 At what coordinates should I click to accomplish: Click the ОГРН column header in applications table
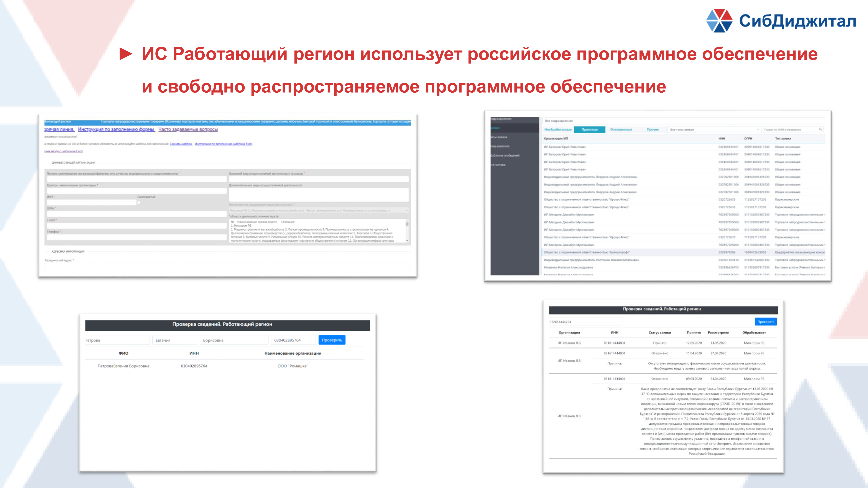point(748,138)
